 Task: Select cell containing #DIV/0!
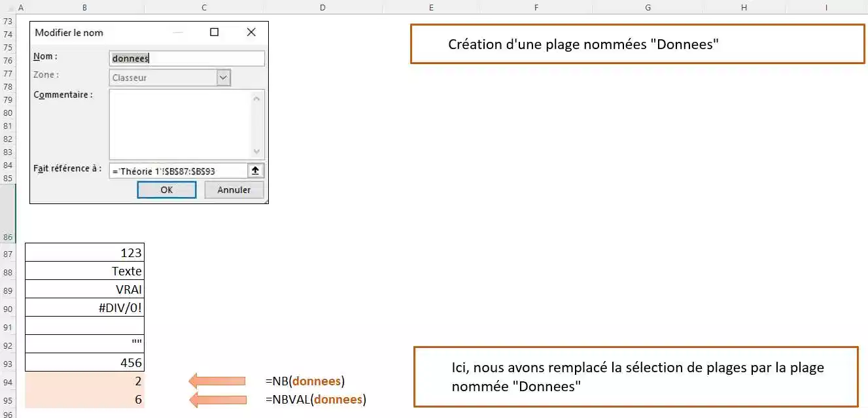(84, 307)
